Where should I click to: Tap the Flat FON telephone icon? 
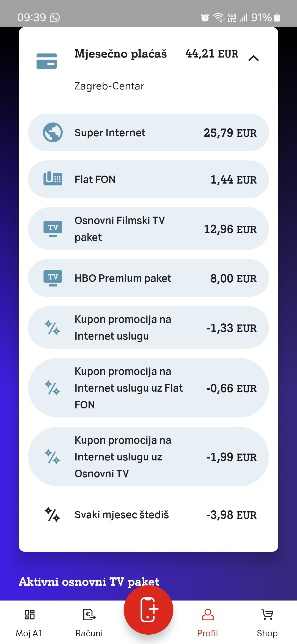point(53,179)
